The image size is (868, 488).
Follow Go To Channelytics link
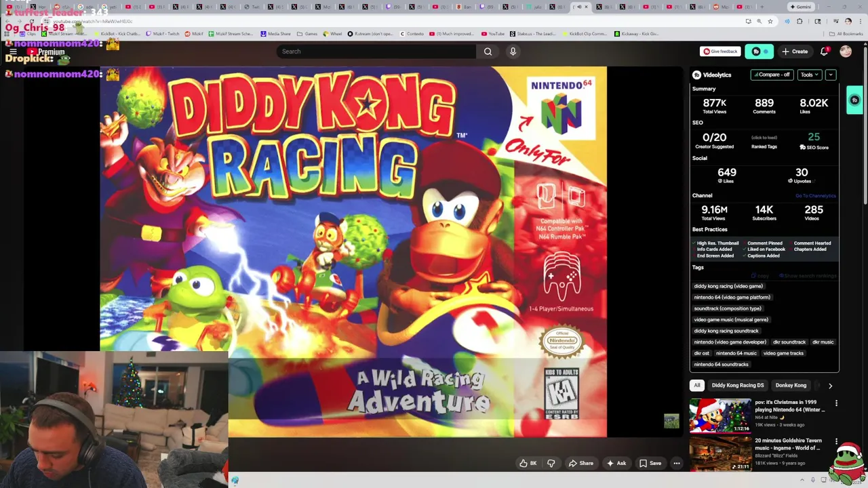pyautogui.click(x=816, y=196)
